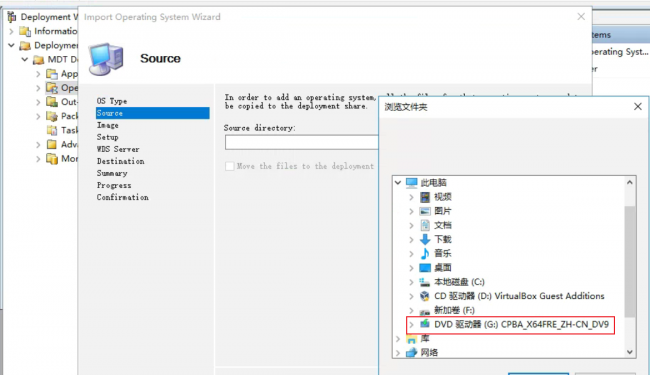
Task: Expand the Operating Systems node
Action: [38, 88]
